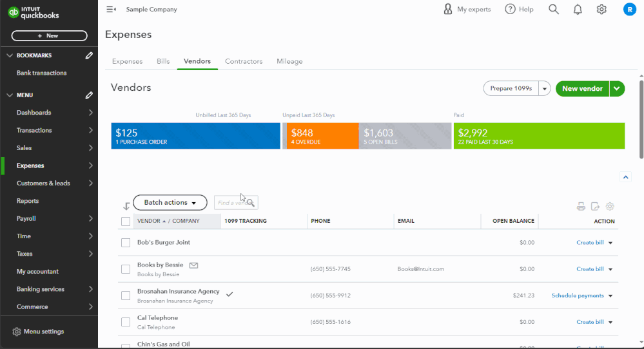This screenshot has height=349, width=644.
Task: Click Schedule payments for Brosnahan Insurance Agency
Action: pos(578,296)
